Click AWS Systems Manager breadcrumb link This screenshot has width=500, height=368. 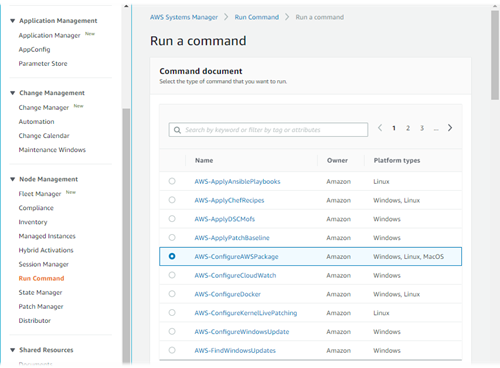(184, 17)
